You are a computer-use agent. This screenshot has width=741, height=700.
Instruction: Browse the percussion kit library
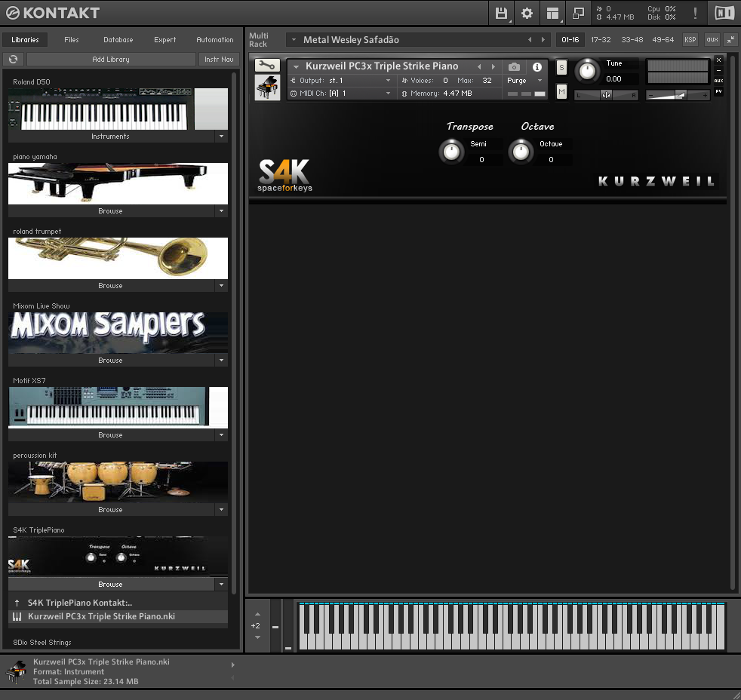(111, 509)
